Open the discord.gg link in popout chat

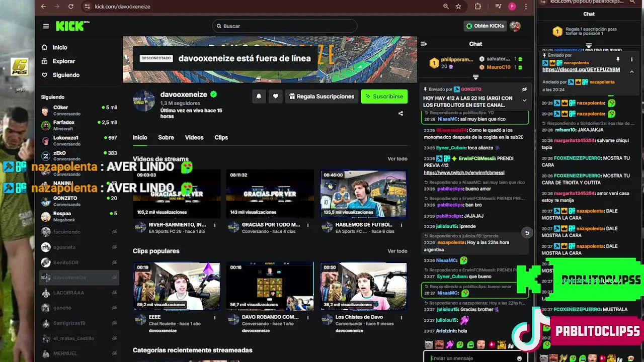tap(581, 70)
